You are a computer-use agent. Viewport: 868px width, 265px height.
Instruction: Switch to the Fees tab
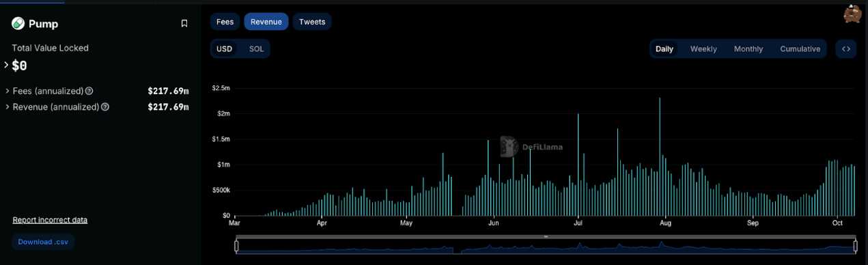(225, 22)
